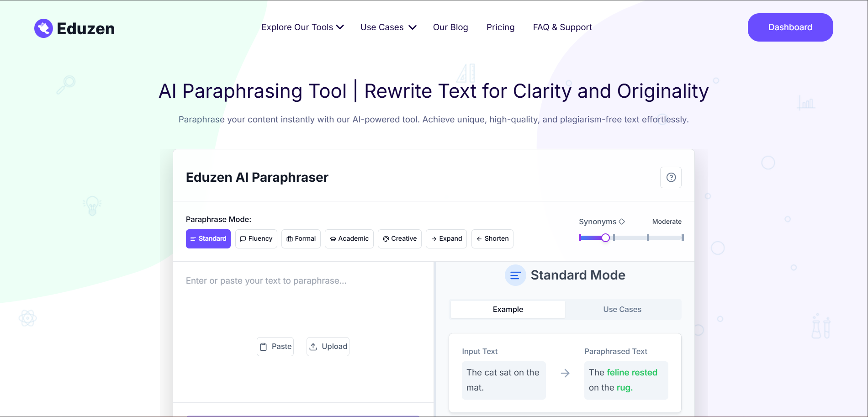Image resolution: width=868 pixels, height=417 pixels.
Task: Open the Use Cases dropdown in navbar
Action: click(388, 27)
